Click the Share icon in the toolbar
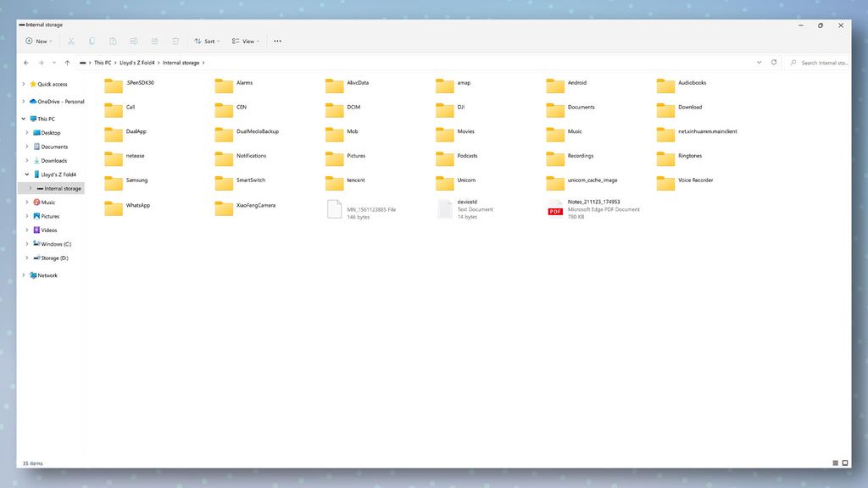Screen dimensions: 868x488 pos(154,41)
